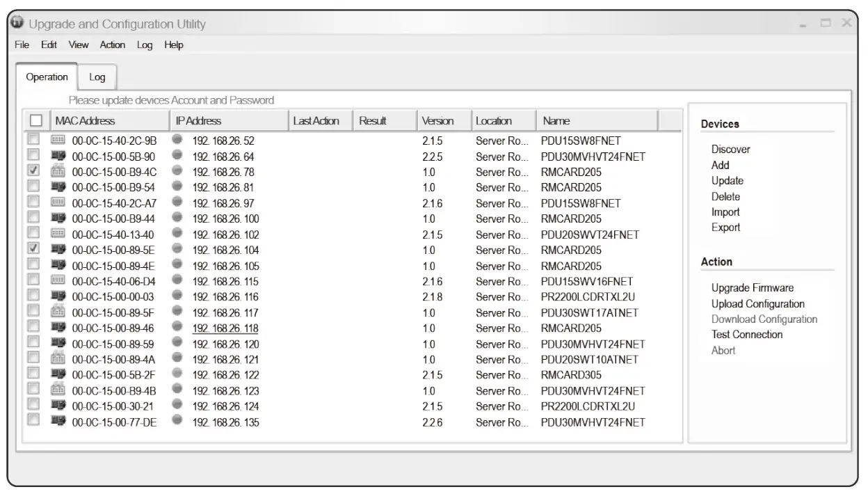
Task: Click Discover in the Devices panel
Action: (730, 150)
